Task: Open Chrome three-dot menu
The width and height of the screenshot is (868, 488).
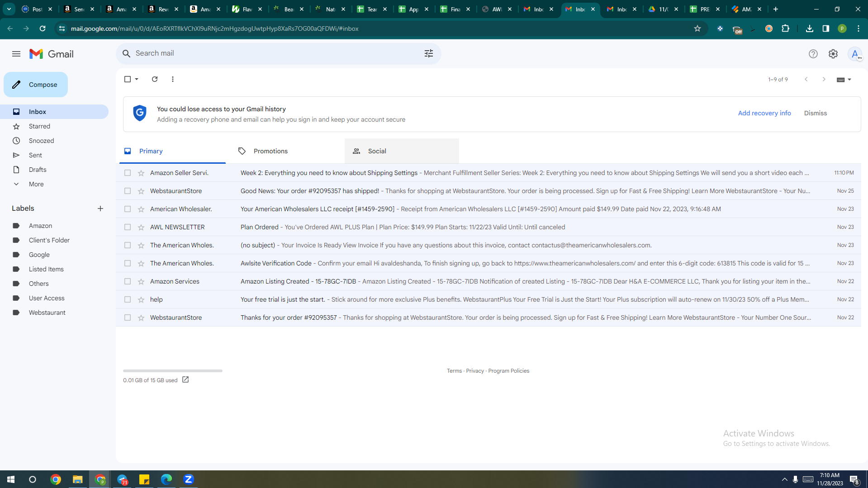Action: point(859,28)
